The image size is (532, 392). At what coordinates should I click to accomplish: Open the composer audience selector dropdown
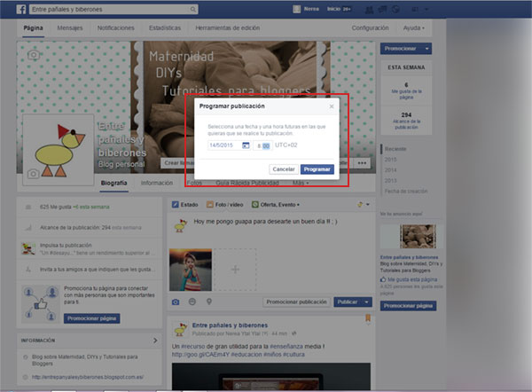[364, 204]
